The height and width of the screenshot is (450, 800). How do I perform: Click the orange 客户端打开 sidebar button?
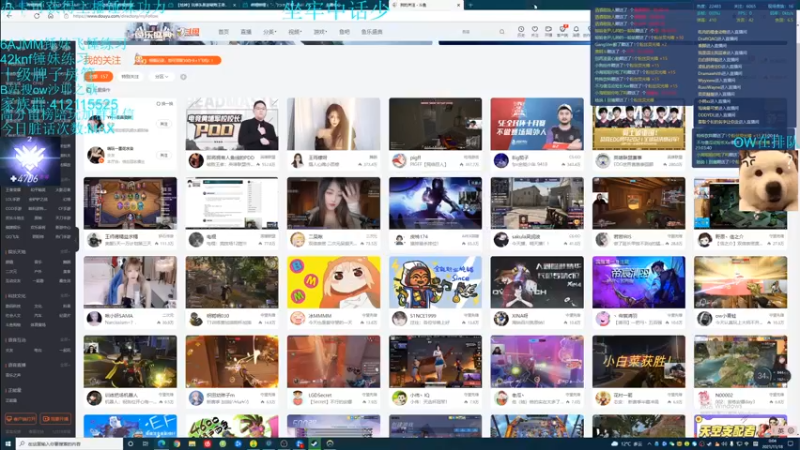[20, 419]
